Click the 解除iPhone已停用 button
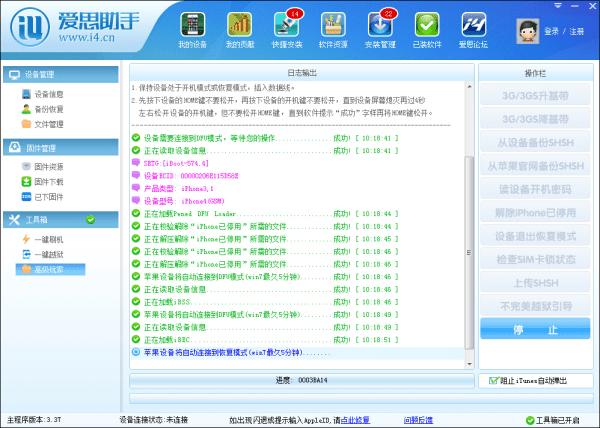 point(535,212)
